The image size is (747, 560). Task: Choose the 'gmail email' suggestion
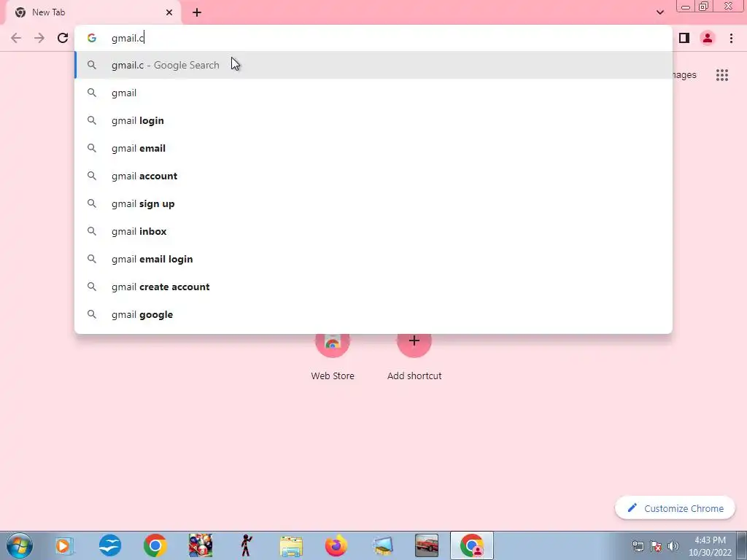coord(373,148)
